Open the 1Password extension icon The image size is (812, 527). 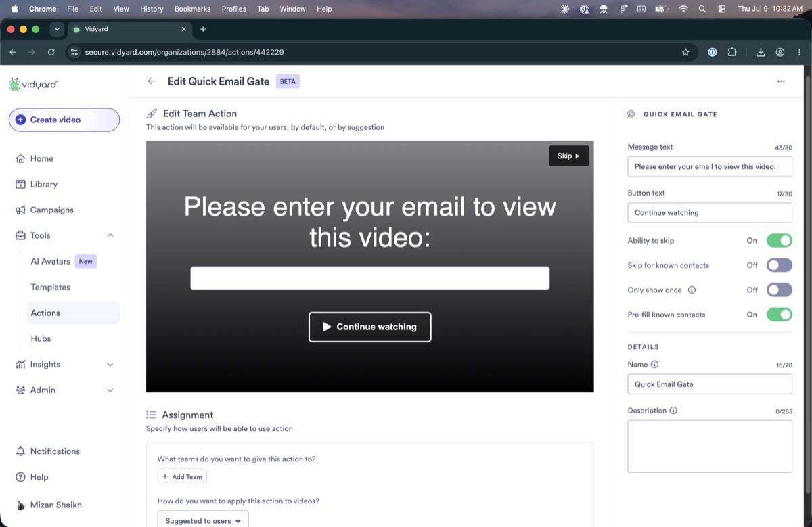pyautogui.click(x=712, y=52)
